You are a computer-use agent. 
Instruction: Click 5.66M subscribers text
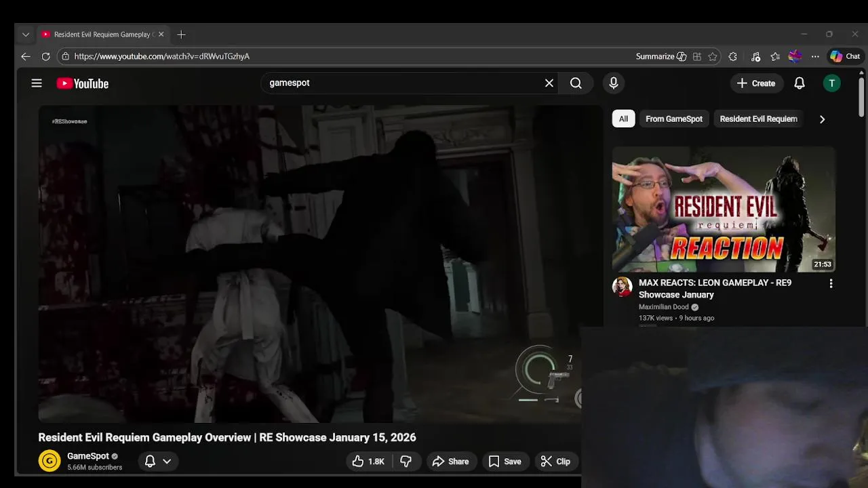pyautogui.click(x=95, y=467)
